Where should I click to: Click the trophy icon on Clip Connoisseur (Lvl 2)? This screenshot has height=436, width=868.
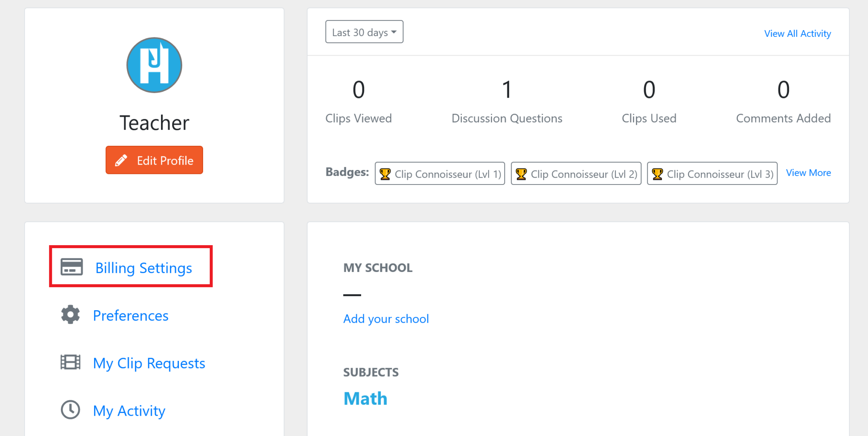(x=522, y=173)
